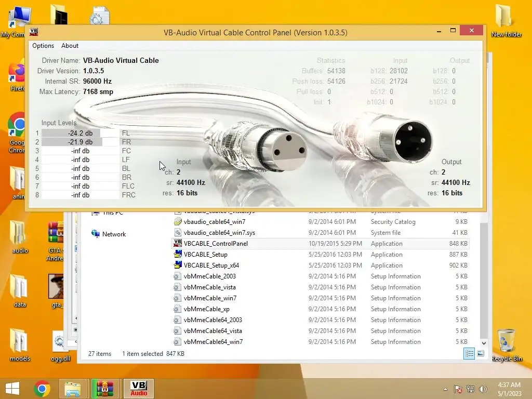
Task: Select the audio folder on desktop
Action: point(20,237)
